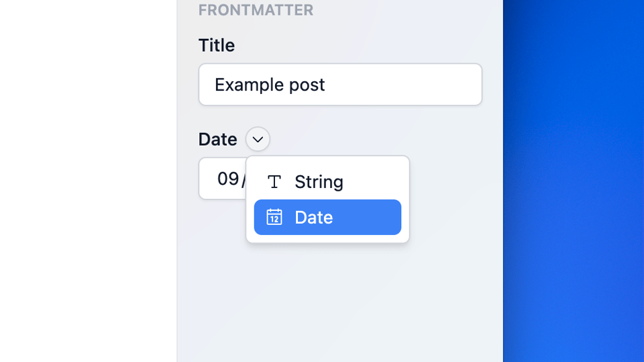Viewport: 644px width, 362px height.
Task: Place cursor in "Example post" text
Action: [x=270, y=85]
